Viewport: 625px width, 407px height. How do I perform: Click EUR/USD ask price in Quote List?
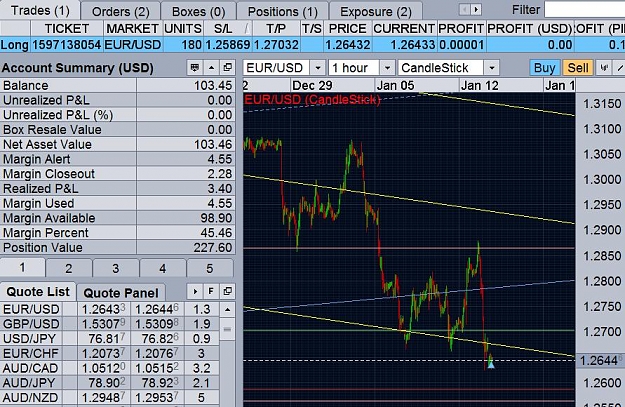click(157, 309)
